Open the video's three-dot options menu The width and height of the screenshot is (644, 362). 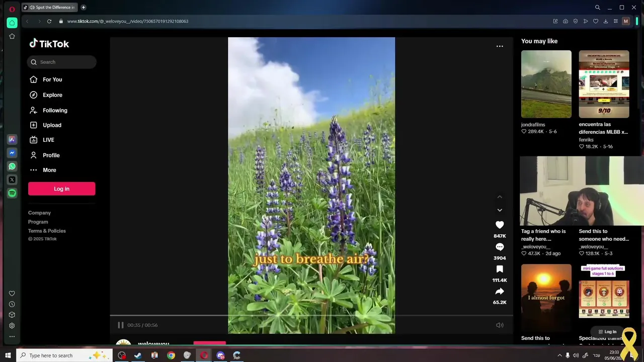pyautogui.click(x=500, y=46)
